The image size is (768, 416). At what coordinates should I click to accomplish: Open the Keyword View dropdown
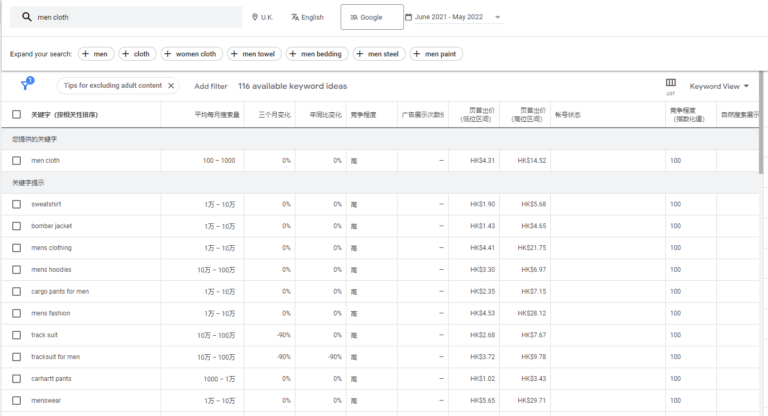(x=720, y=86)
